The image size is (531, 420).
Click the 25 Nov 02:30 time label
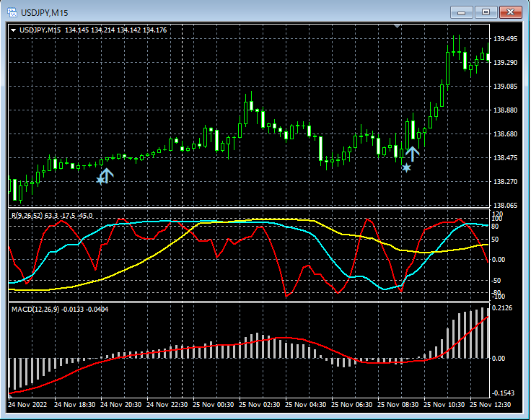click(x=260, y=404)
